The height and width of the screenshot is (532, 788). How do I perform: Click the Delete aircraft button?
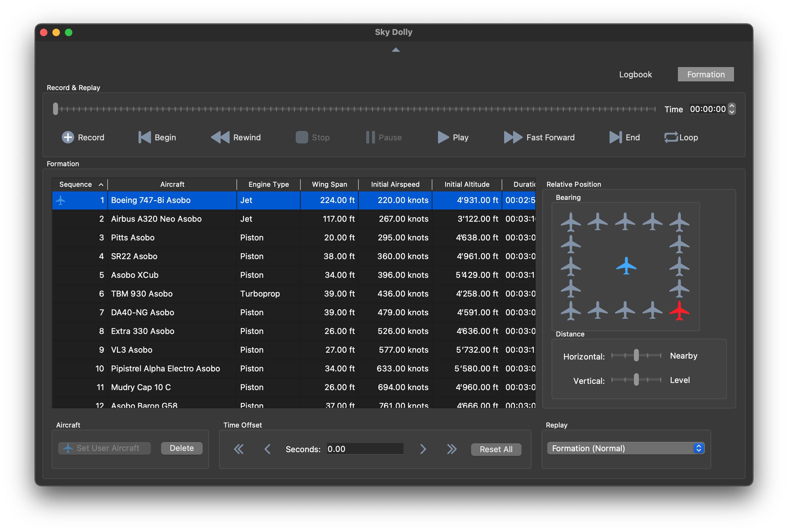coord(182,448)
